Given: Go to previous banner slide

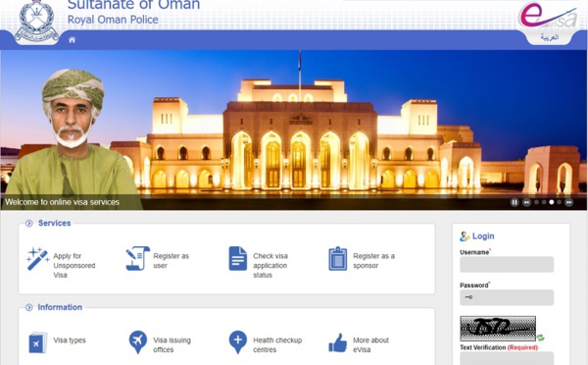Looking at the screenshot, I should pyautogui.click(x=526, y=202).
